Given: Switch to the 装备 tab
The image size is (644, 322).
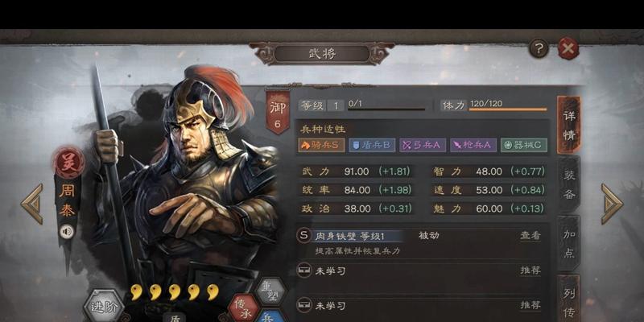Looking at the screenshot, I should click(x=569, y=184).
